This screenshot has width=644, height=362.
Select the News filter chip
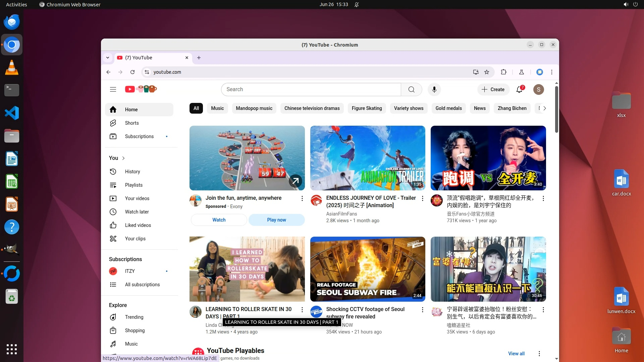(x=480, y=108)
